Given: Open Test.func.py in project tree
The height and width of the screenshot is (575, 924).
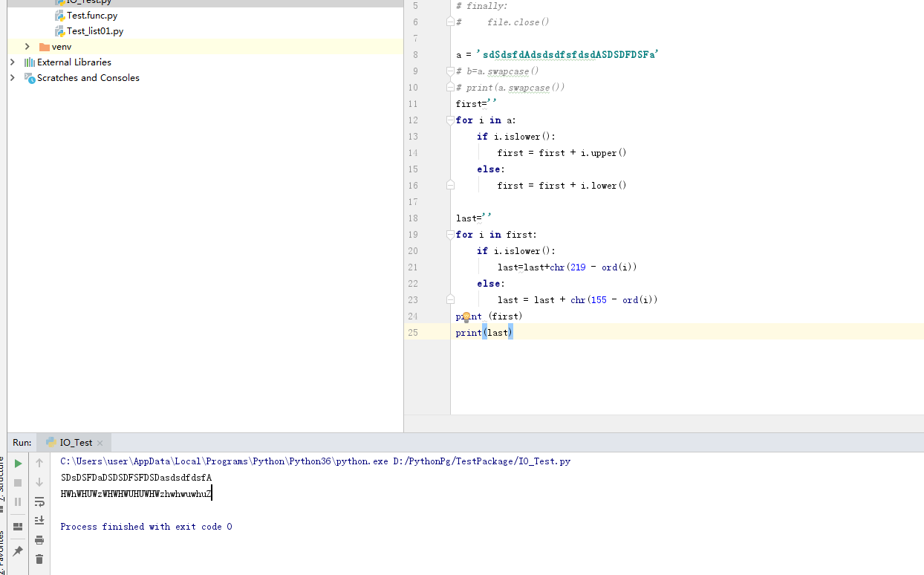Looking at the screenshot, I should (x=91, y=16).
